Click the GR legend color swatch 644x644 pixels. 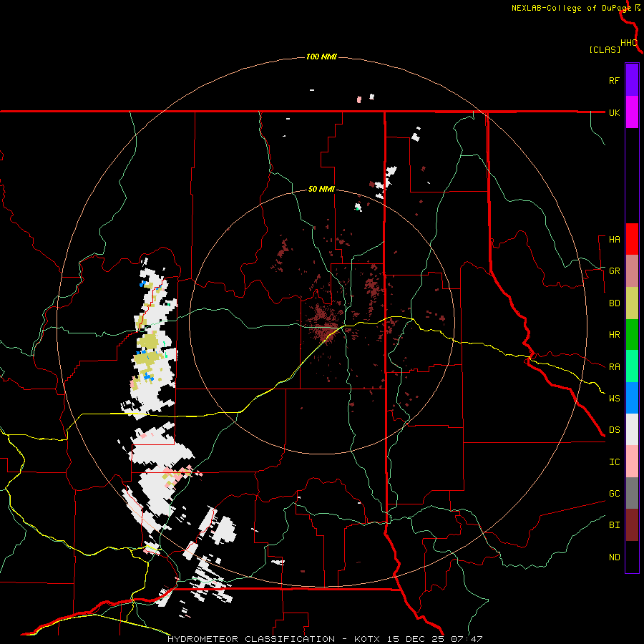[632, 271]
